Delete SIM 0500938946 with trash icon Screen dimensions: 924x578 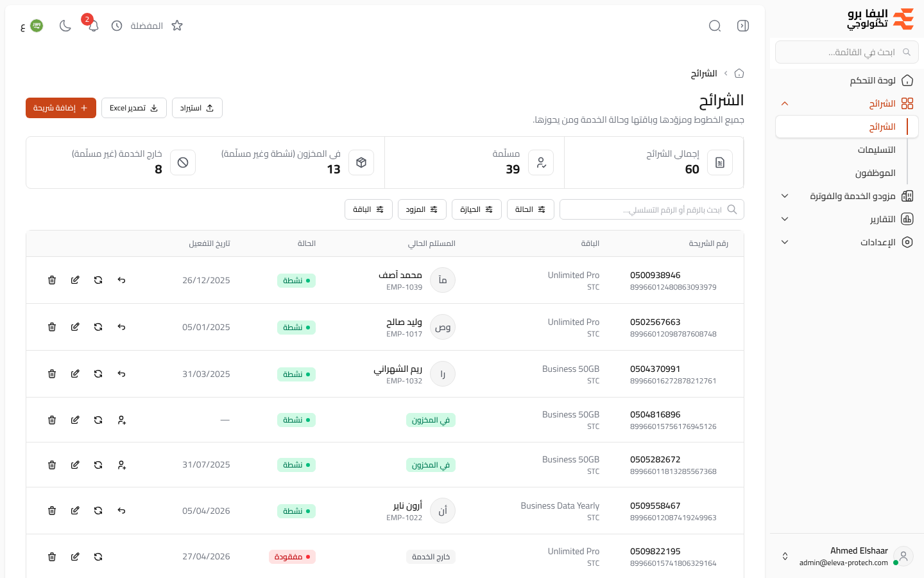pyautogui.click(x=52, y=280)
